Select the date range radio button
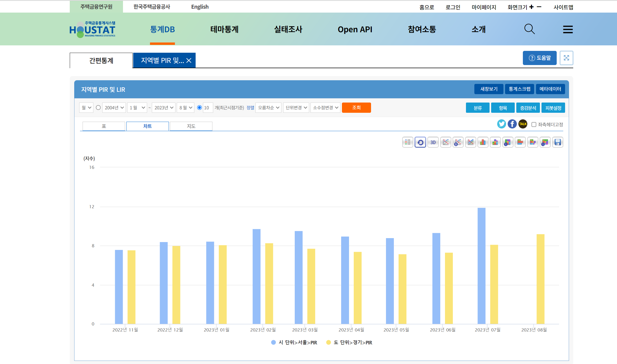Image resolution: width=617 pixels, height=364 pixels. [x=98, y=108]
